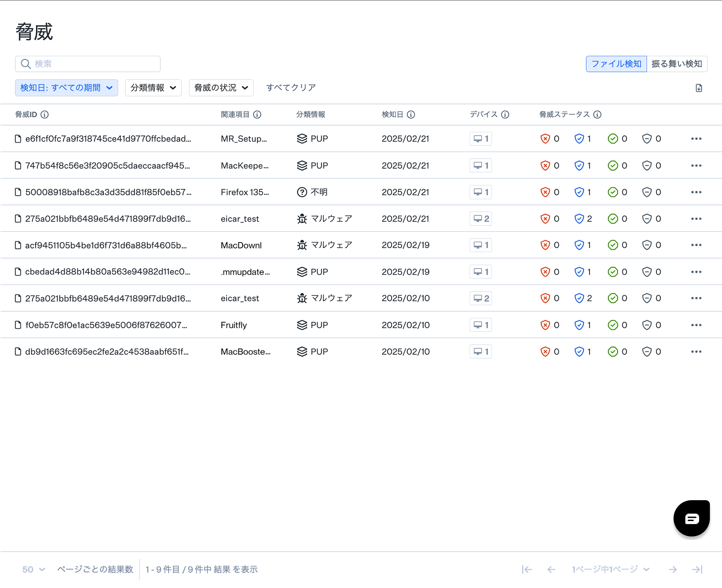The width and height of the screenshot is (722, 588).
Task: Click red shield status icon in MacKeeper row
Action: [545, 166]
